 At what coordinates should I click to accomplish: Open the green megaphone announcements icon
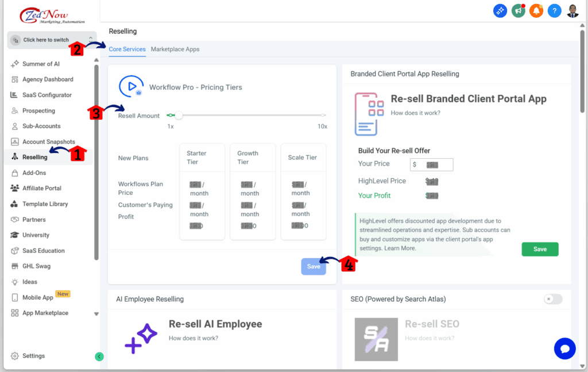click(x=519, y=11)
